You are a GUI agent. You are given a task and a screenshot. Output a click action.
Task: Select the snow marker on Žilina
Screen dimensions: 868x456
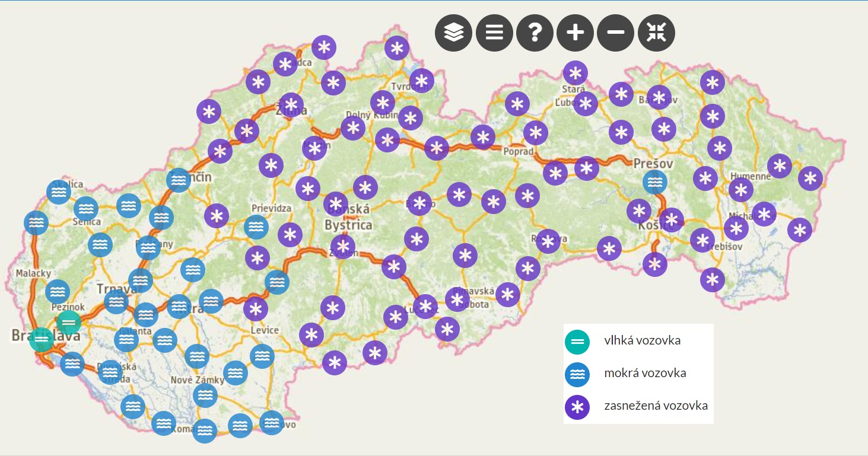pos(291,105)
